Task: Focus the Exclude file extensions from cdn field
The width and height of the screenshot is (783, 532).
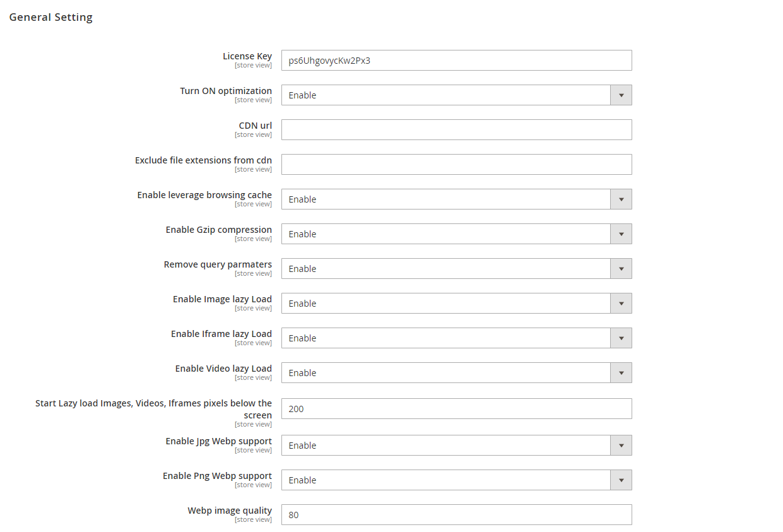Action: tap(456, 165)
